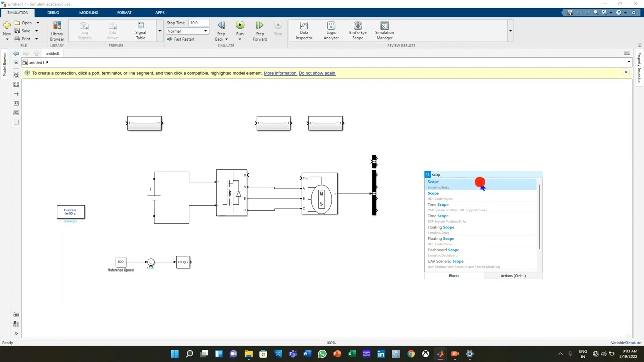Select UAV Scenario Scope result
The height and width of the screenshot is (362, 644).
tap(481, 264)
